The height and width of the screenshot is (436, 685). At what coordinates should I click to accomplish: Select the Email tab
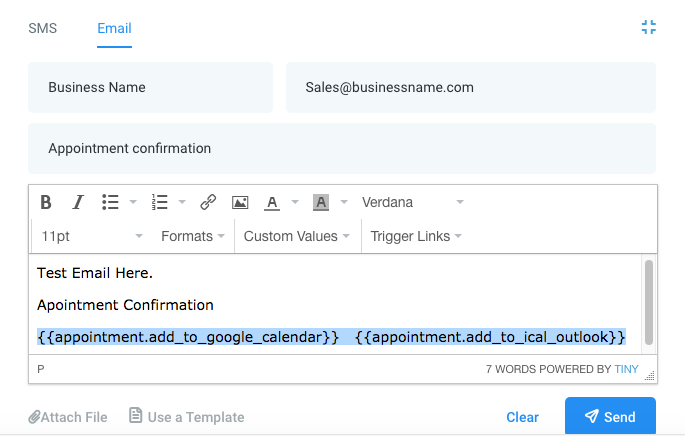pos(114,28)
